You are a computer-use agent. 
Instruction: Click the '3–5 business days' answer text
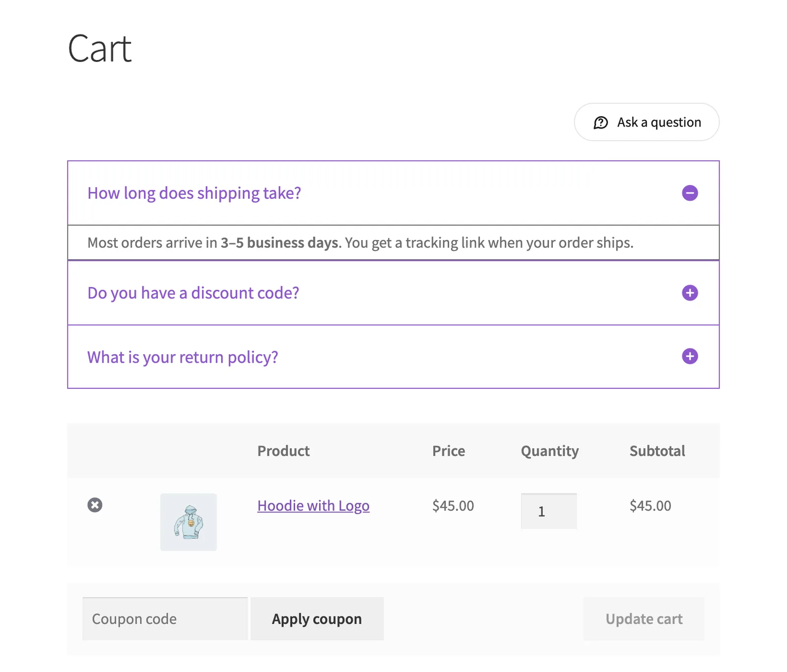coord(279,243)
